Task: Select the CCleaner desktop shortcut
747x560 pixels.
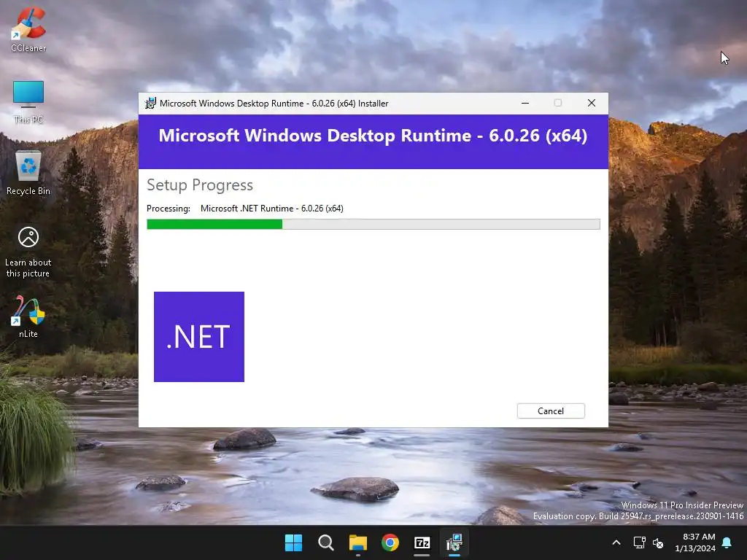Action: click(x=28, y=30)
